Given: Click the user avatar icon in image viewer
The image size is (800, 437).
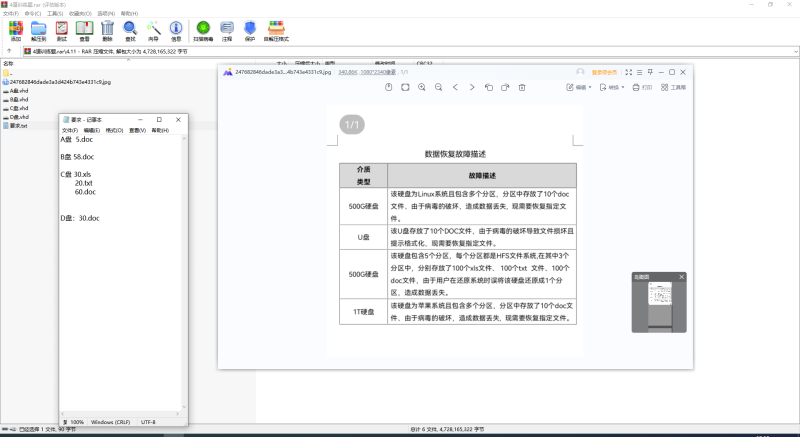Looking at the screenshot, I should [580, 72].
